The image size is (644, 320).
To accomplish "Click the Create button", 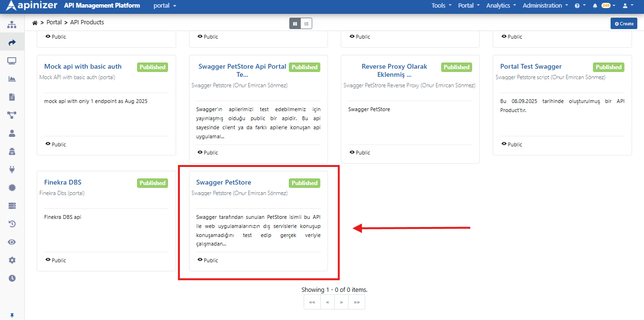I will (x=623, y=23).
